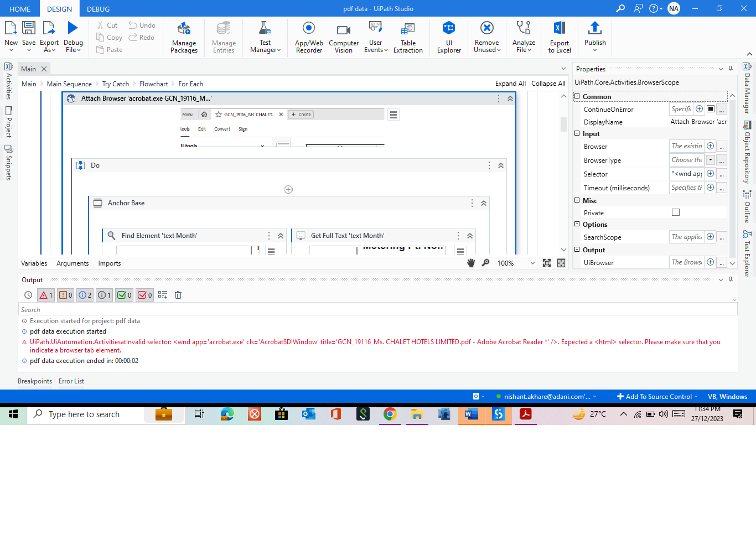Switch to the DEBUG ribbon tab
Image resolution: width=756 pixels, height=550 pixels.
point(99,9)
